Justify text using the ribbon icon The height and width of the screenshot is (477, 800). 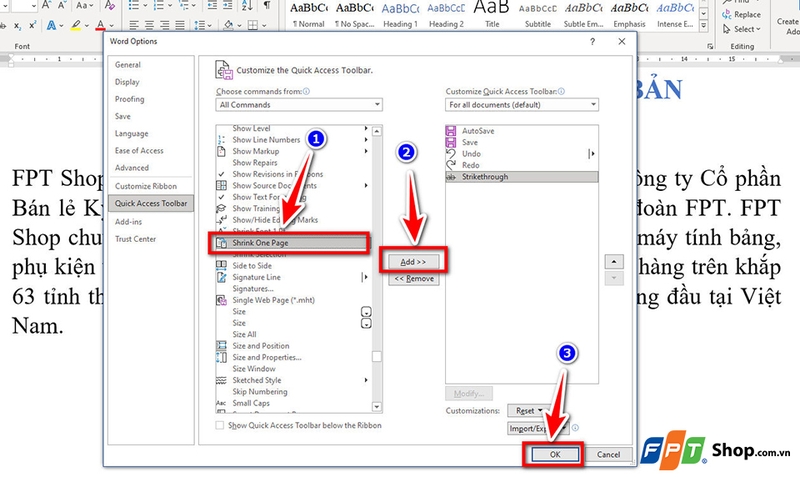tap(180, 25)
